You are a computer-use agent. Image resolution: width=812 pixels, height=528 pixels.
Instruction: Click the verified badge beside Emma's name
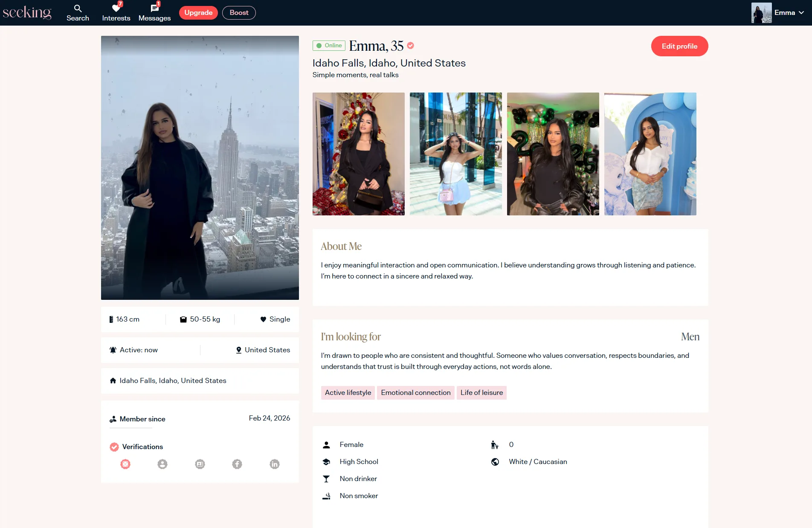410,46
